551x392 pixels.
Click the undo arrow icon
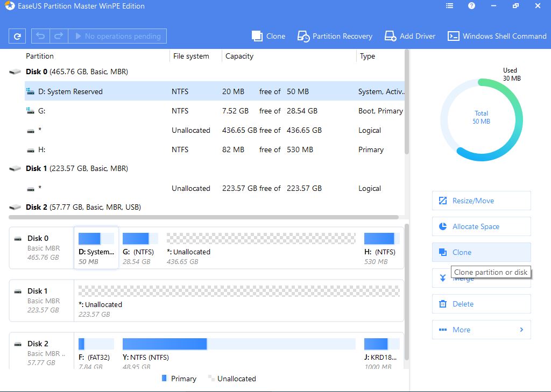point(40,37)
